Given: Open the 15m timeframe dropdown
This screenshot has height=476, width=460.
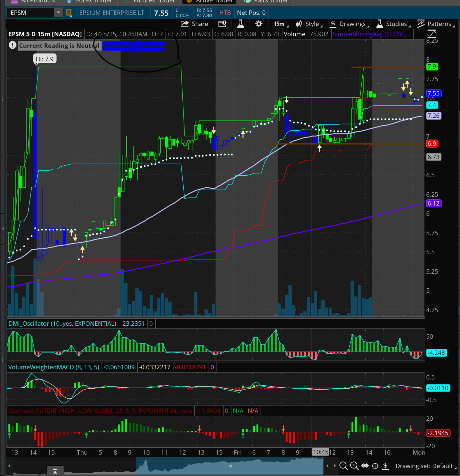Looking at the screenshot, I should point(281,24).
